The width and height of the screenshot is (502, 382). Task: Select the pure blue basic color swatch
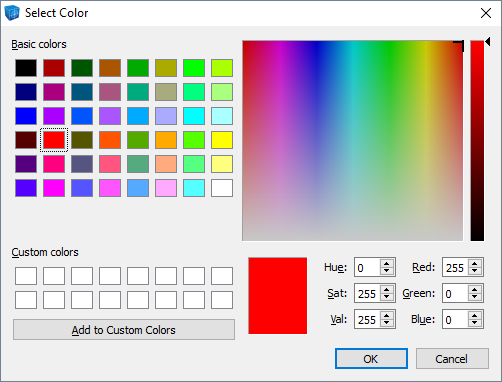click(x=26, y=116)
